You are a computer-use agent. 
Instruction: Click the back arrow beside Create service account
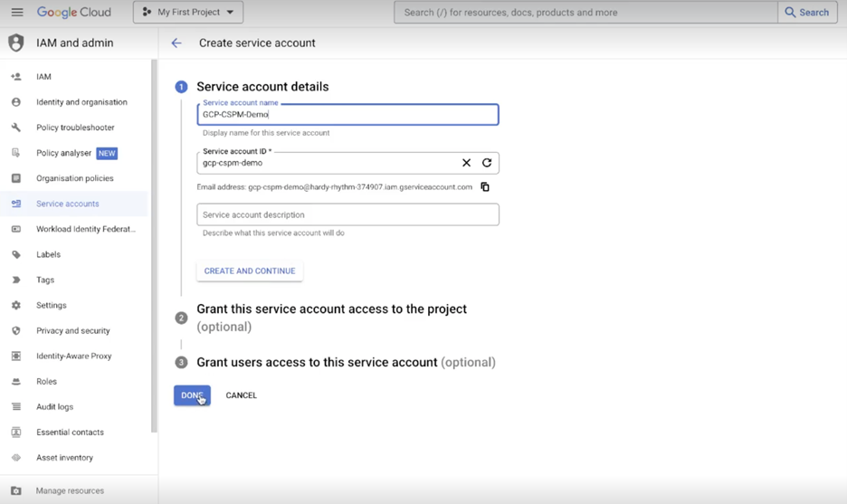click(176, 43)
